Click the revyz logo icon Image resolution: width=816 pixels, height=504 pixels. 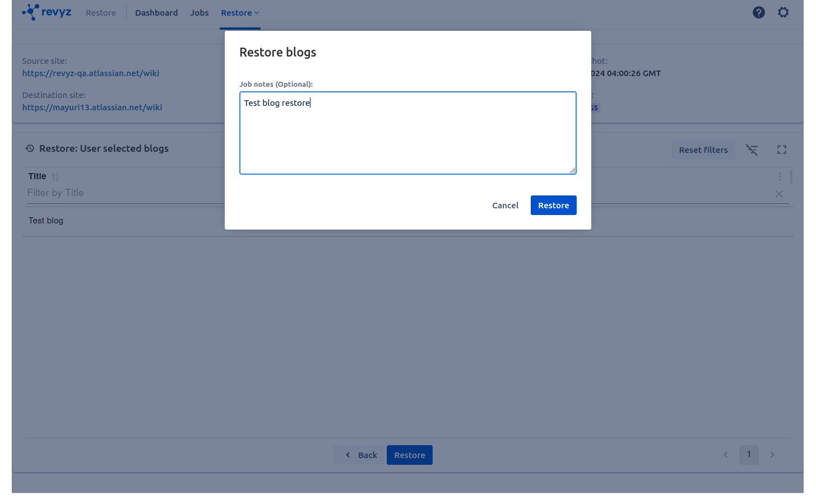pyautogui.click(x=31, y=12)
